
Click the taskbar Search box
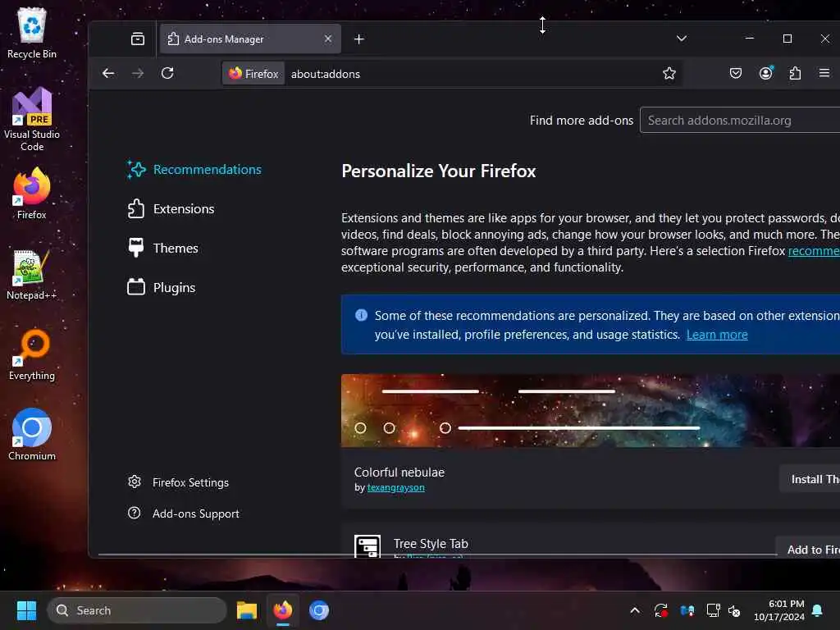tap(137, 610)
